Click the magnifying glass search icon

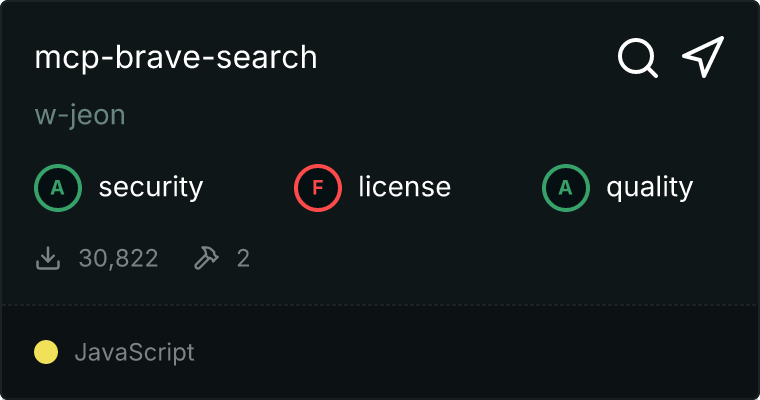point(637,58)
